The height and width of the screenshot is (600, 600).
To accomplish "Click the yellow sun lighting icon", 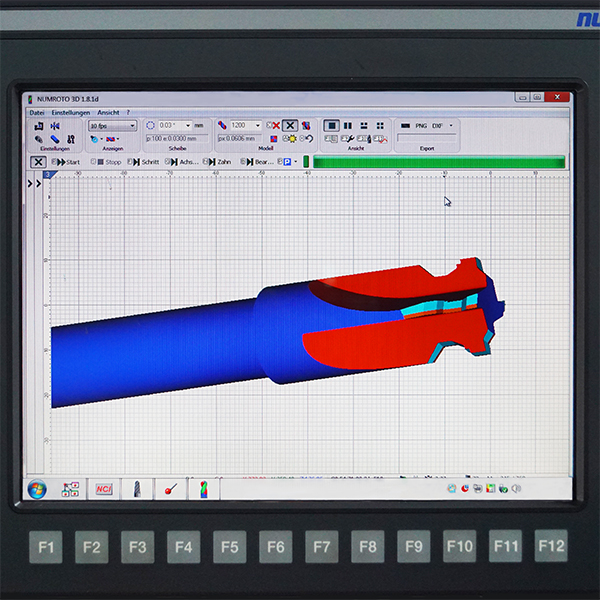I will [x=290, y=139].
